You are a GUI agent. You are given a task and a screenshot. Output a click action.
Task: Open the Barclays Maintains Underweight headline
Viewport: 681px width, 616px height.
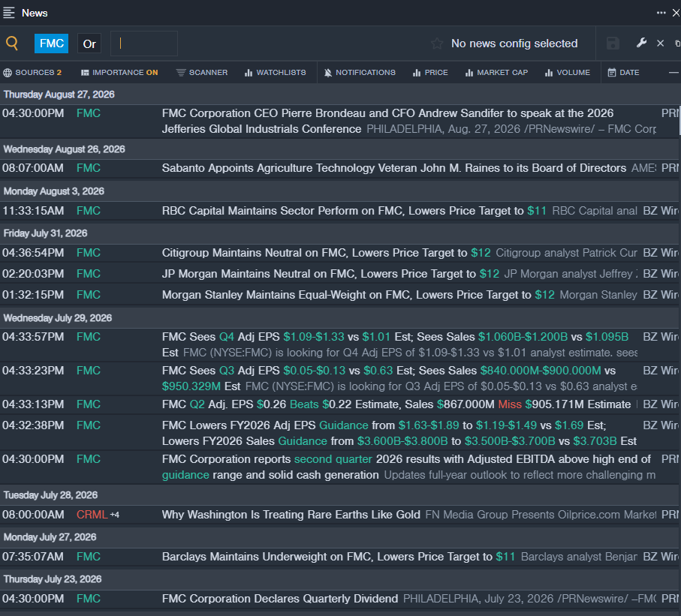[x=339, y=557]
